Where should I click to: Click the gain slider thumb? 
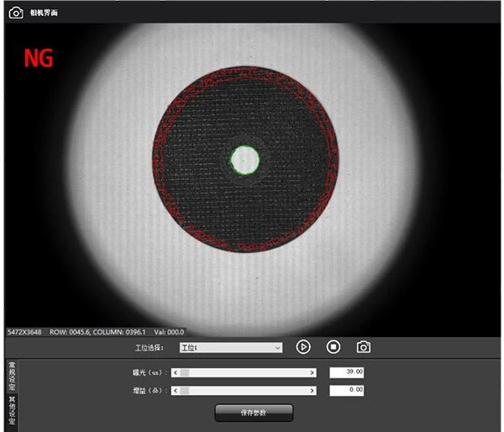click(x=185, y=391)
